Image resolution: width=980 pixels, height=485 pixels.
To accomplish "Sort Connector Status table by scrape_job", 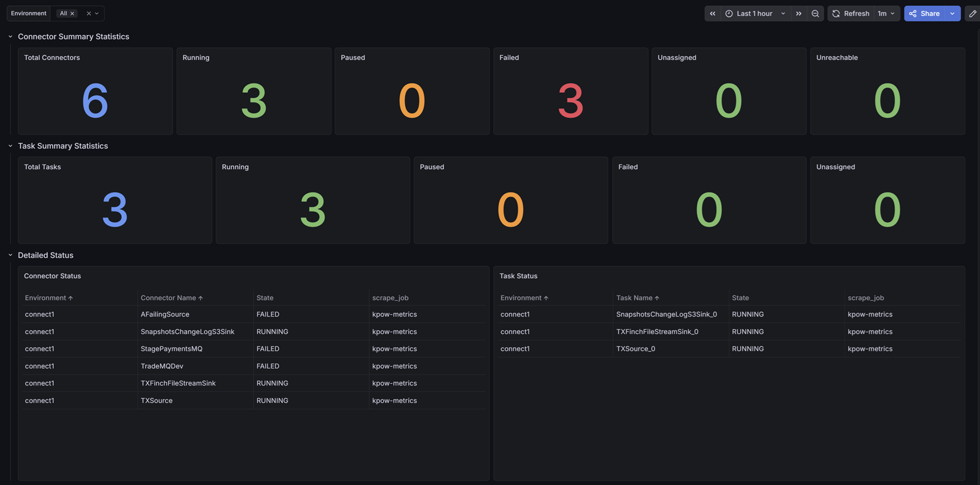I will tap(390, 297).
